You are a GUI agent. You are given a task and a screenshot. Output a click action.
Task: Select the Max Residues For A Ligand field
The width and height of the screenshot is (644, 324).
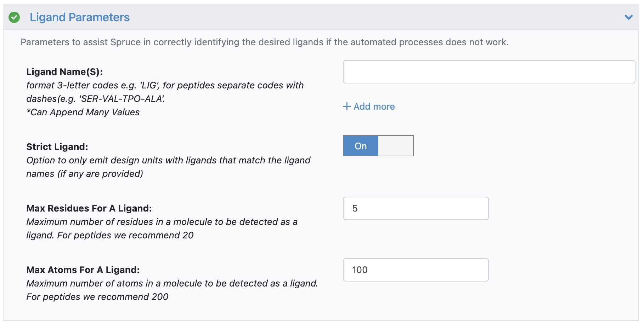click(x=416, y=208)
